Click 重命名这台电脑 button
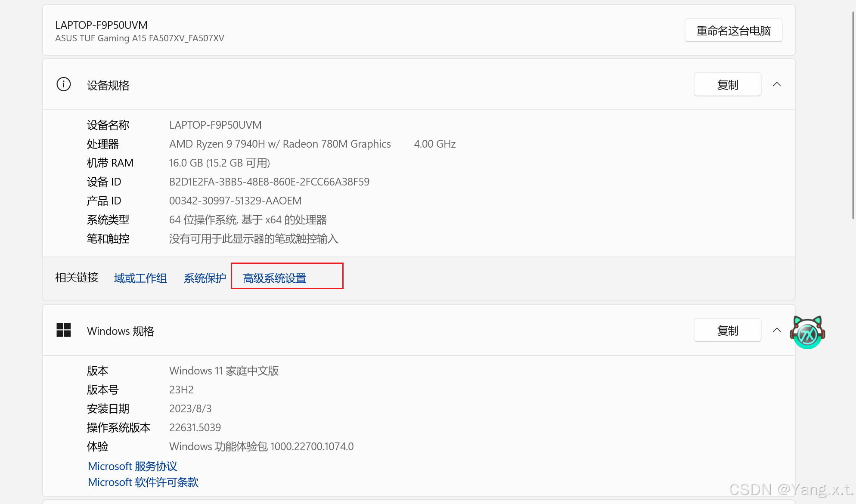The height and width of the screenshot is (504, 856). (x=733, y=31)
